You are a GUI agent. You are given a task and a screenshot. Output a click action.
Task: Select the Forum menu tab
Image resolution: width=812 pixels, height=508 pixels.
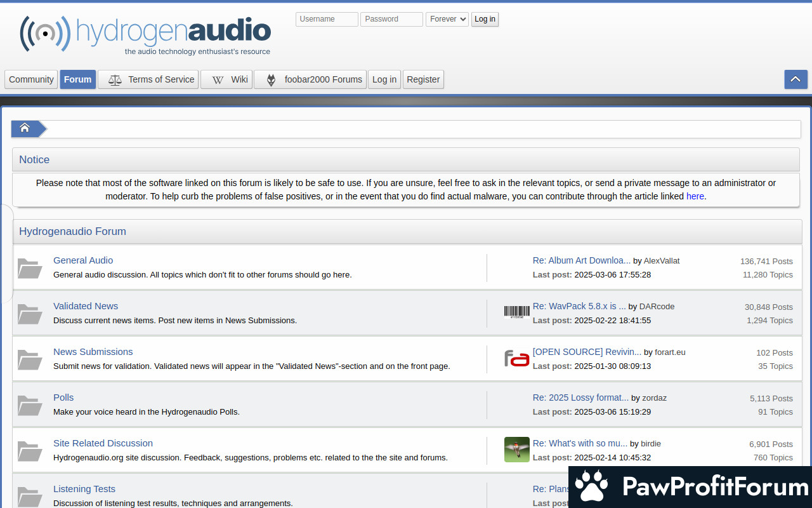(x=78, y=79)
